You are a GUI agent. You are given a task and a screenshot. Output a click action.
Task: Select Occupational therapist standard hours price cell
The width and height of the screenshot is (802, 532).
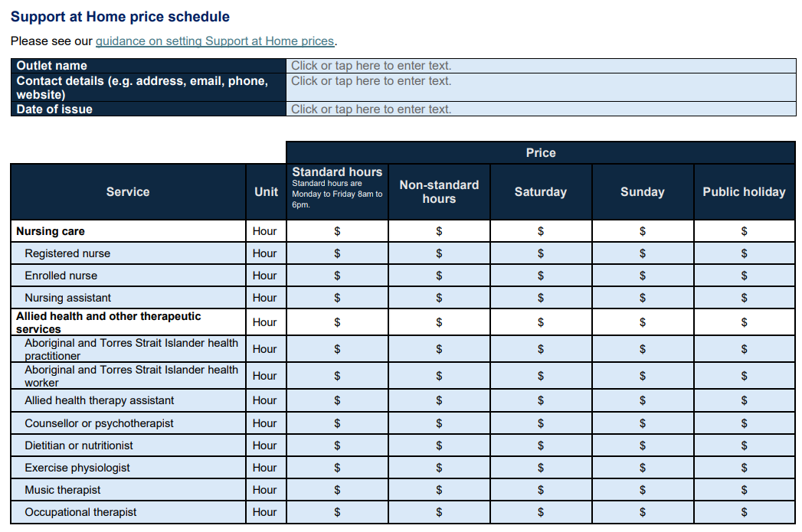tap(337, 512)
